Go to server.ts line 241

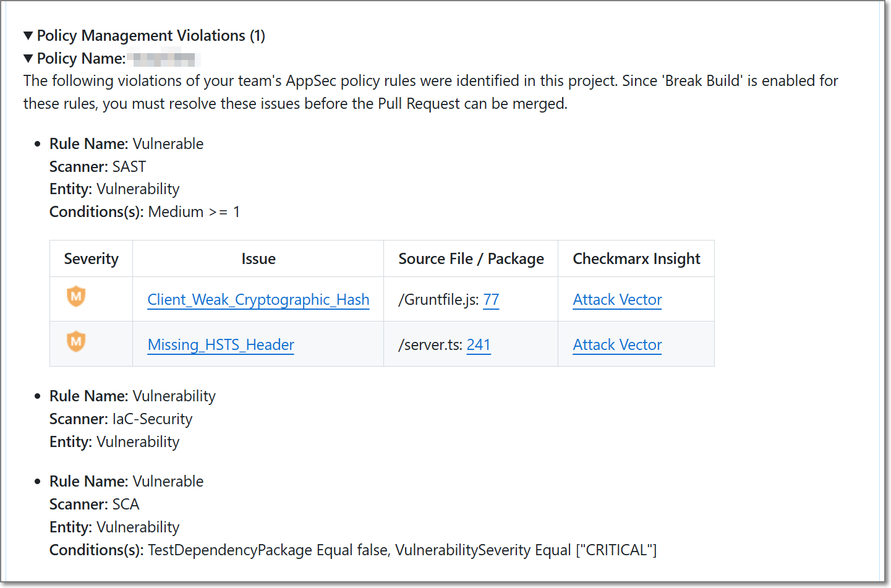coord(479,345)
